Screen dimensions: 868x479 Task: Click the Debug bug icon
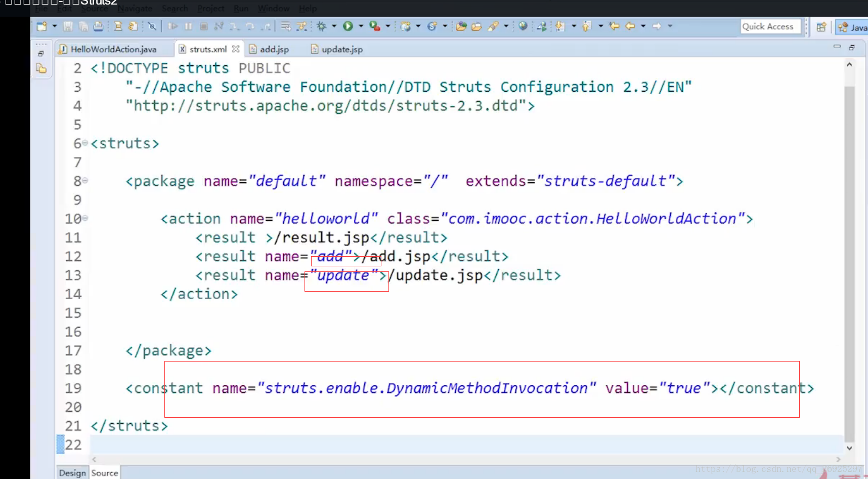point(321,26)
